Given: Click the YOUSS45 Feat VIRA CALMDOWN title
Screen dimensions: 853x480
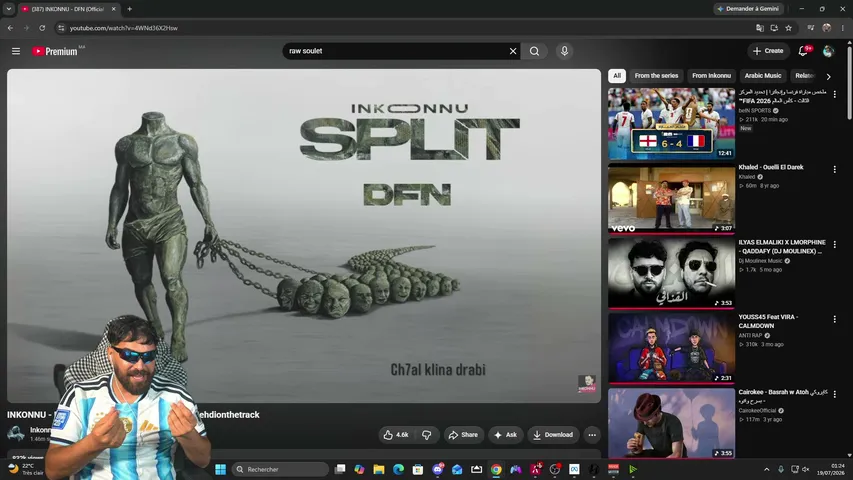Looking at the screenshot, I should tap(768, 321).
